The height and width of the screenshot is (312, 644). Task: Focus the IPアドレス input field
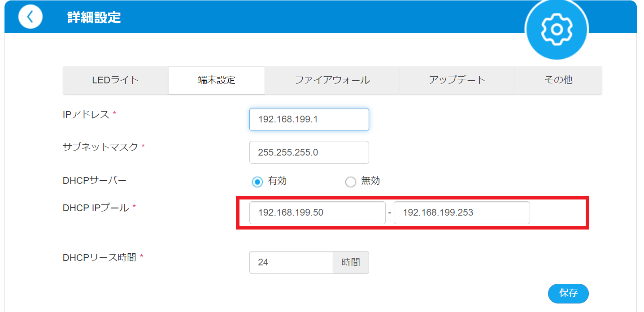[x=309, y=119]
